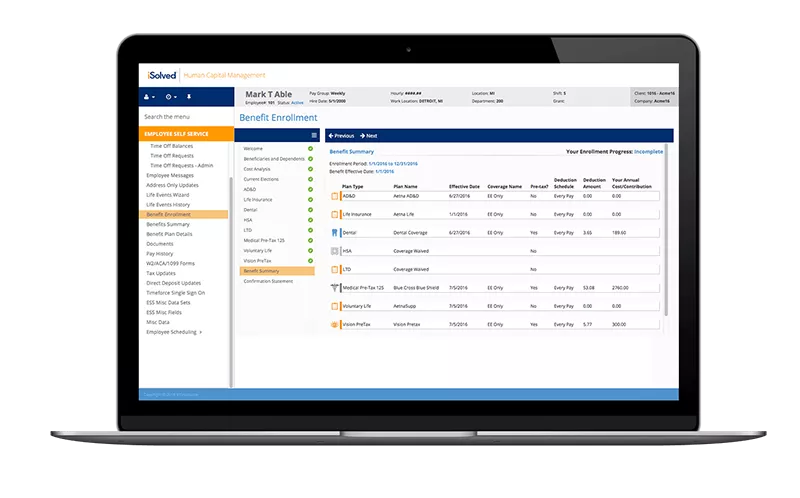Open the clock history dropdown in toolbar

(x=171, y=97)
